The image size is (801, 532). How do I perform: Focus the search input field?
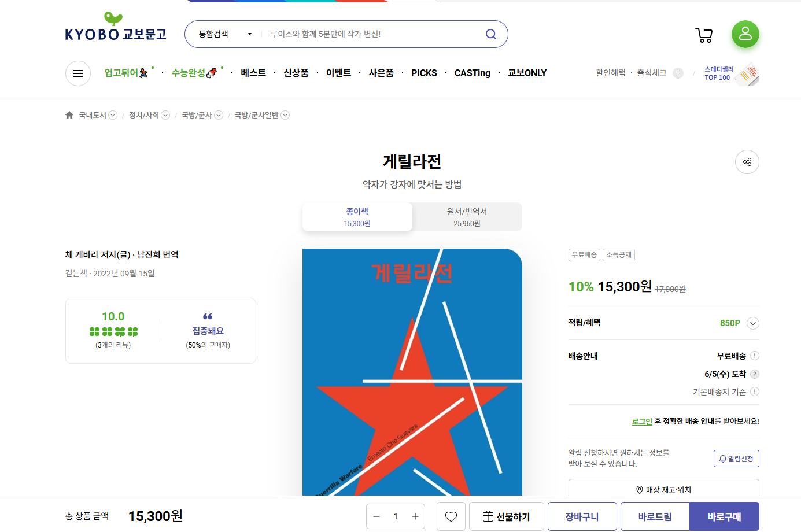click(x=373, y=34)
